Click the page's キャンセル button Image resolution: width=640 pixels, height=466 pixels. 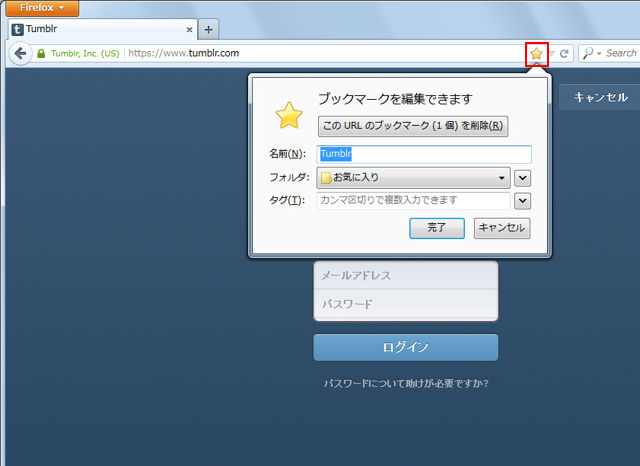point(600,97)
